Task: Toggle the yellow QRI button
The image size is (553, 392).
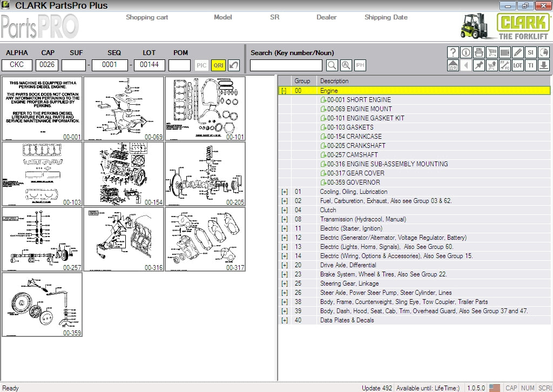Action: click(x=218, y=65)
